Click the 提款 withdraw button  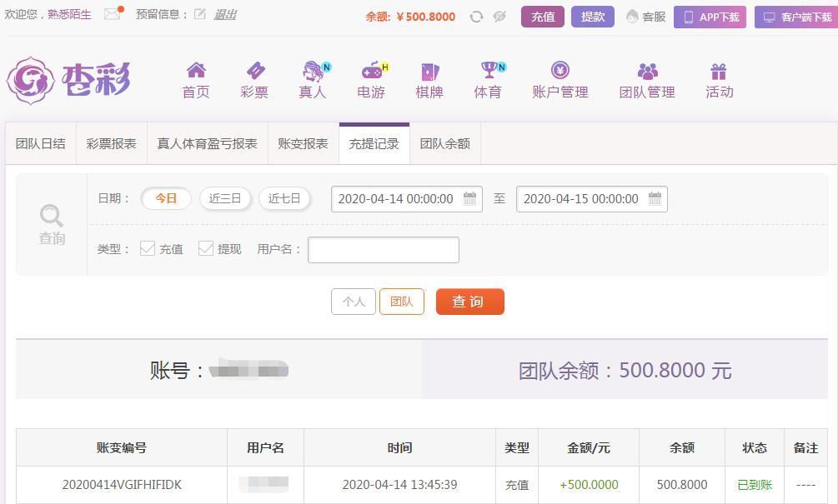point(593,17)
